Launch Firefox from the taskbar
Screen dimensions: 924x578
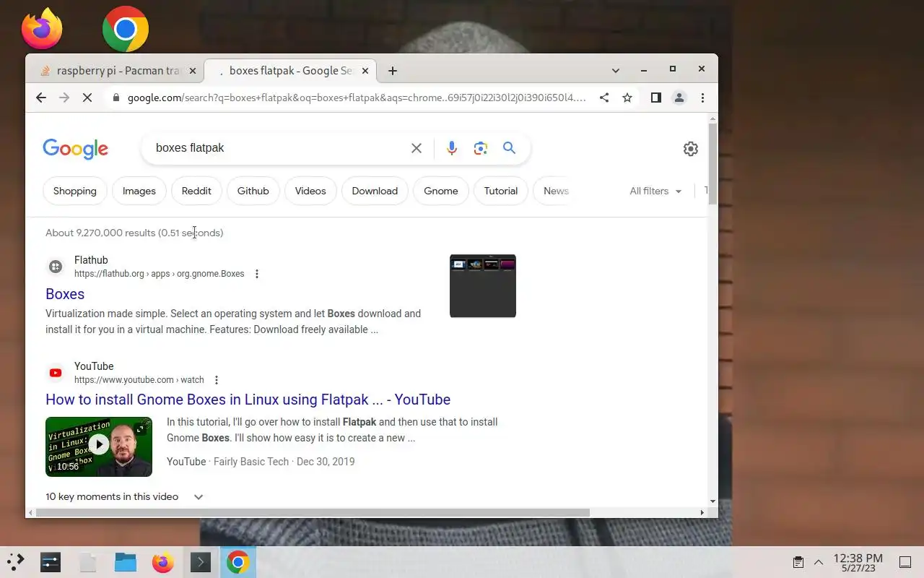tap(163, 562)
